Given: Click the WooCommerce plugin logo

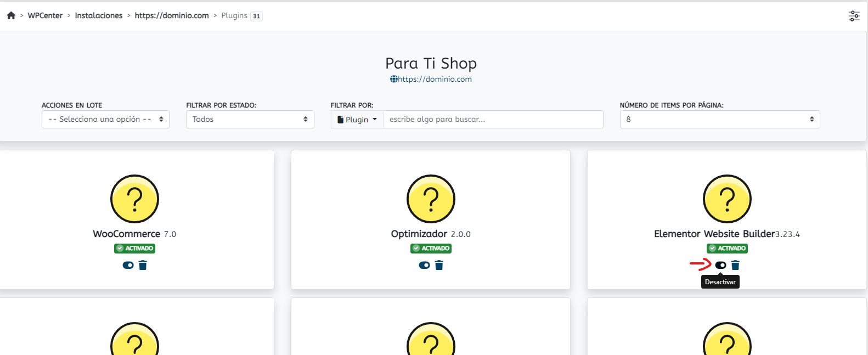Looking at the screenshot, I should [x=134, y=199].
